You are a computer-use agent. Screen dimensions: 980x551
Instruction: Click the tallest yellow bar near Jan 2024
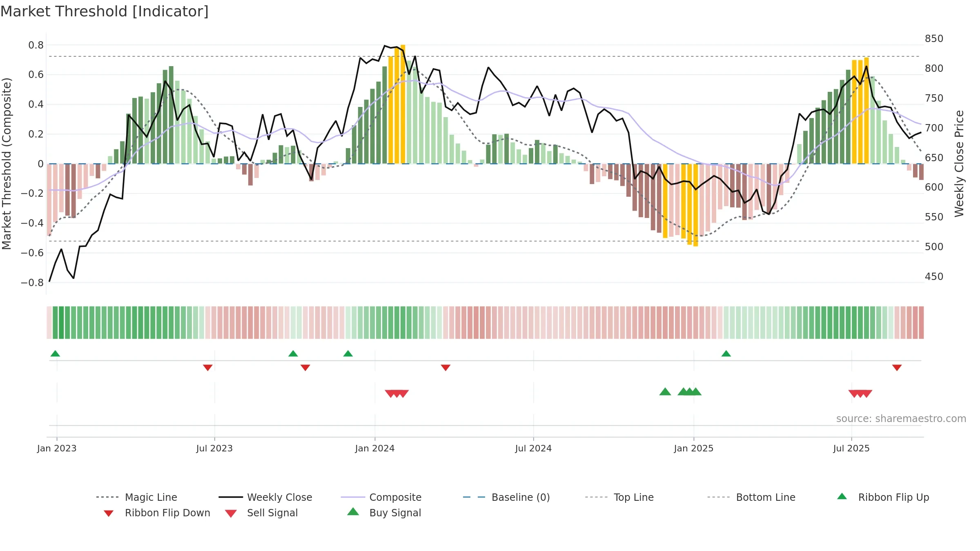pyautogui.click(x=403, y=104)
